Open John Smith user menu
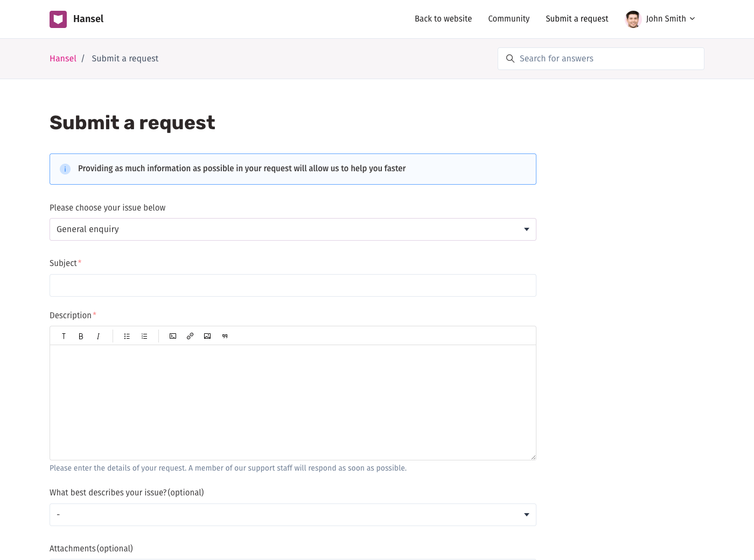This screenshot has height=560, width=754. (x=660, y=19)
